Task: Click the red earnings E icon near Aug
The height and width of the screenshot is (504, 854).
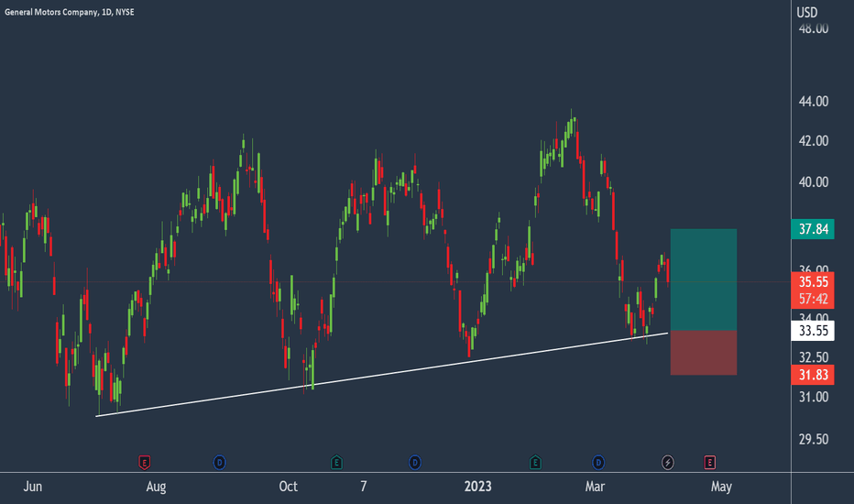Action: [x=145, y=463]
